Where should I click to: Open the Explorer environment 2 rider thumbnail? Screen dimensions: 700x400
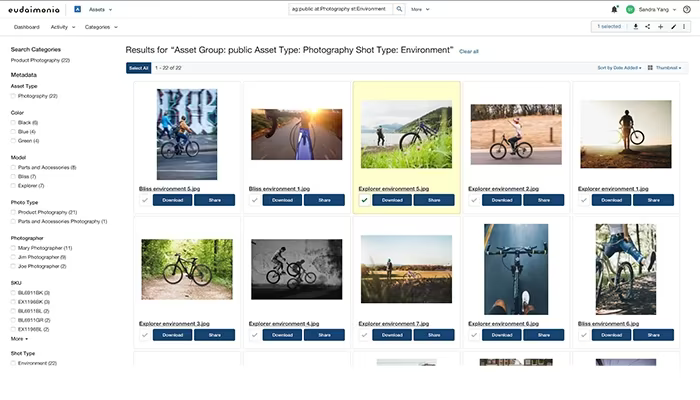pos(516,134)
